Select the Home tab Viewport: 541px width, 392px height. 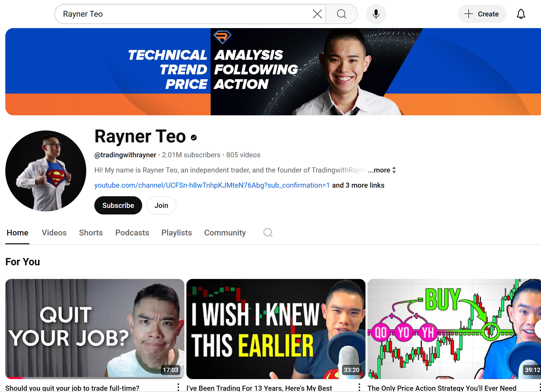pos(17,233)
